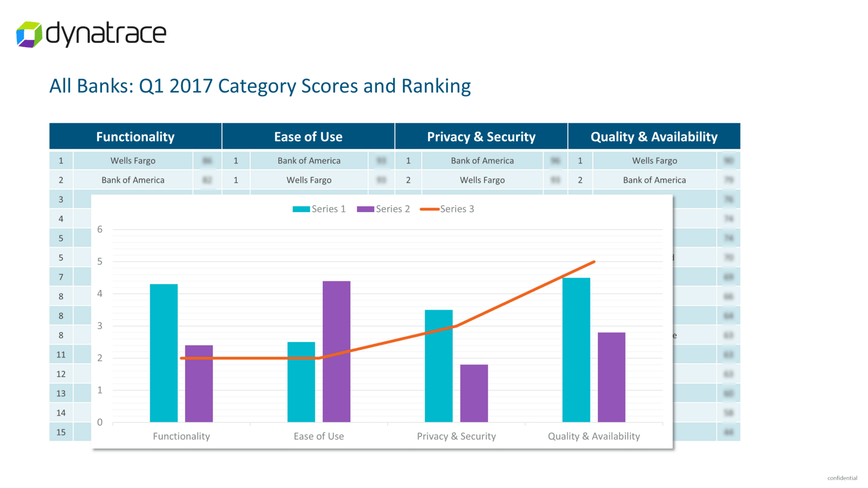Click Bank of America in Privacy & Security column

(x=482, y=160)
